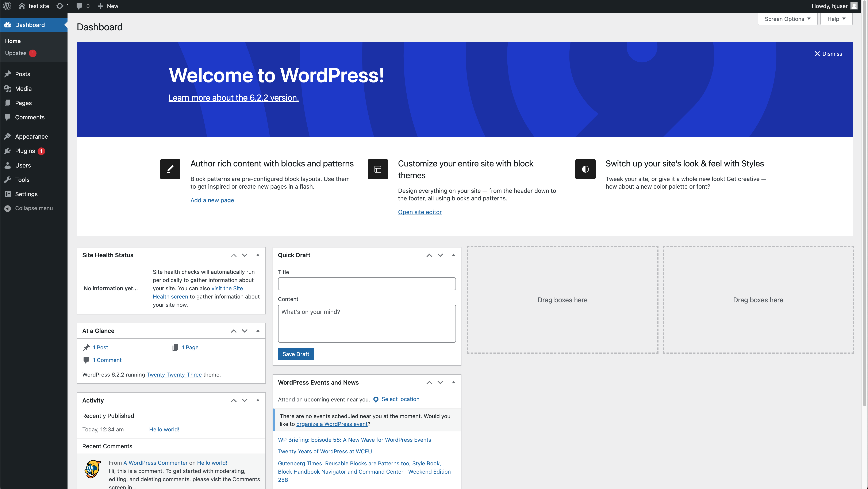Screen dimensions: 868x489
Task: Move At a Glance box up
Action: pos(234,331)
